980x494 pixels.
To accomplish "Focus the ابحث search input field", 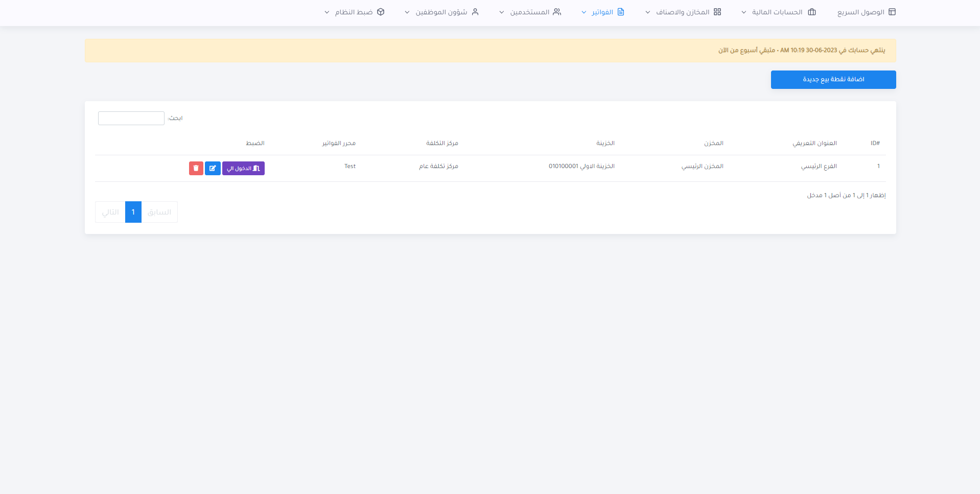I will click(x=131, y=118).
